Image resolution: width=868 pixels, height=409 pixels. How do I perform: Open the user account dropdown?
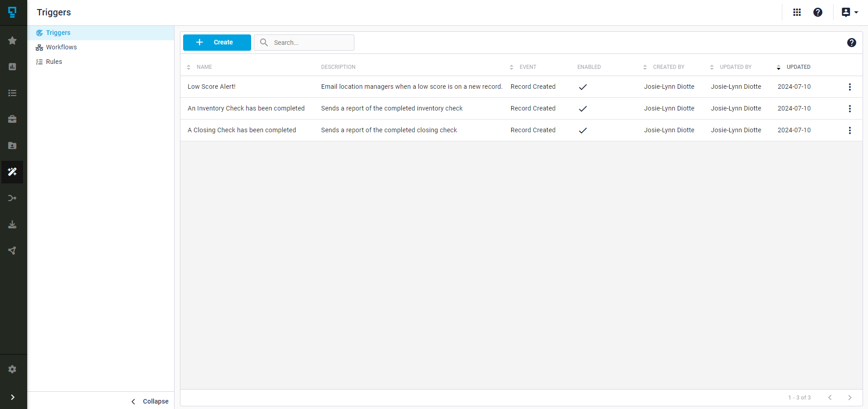pos(849,12)
